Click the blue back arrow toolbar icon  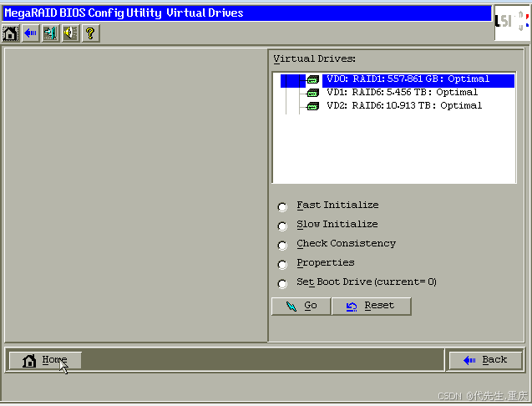click(x=31, y=33)
